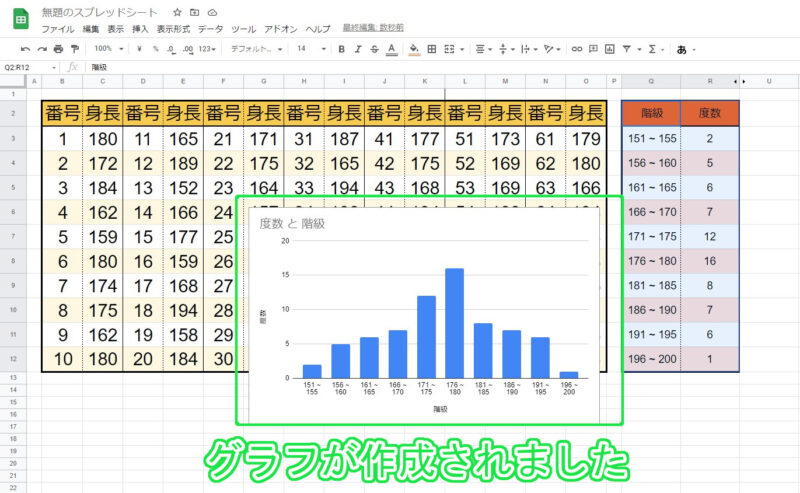Screen dimensions: 800x493
Task: Select the cell 151 ~ 155
Action: pos(652,138)
